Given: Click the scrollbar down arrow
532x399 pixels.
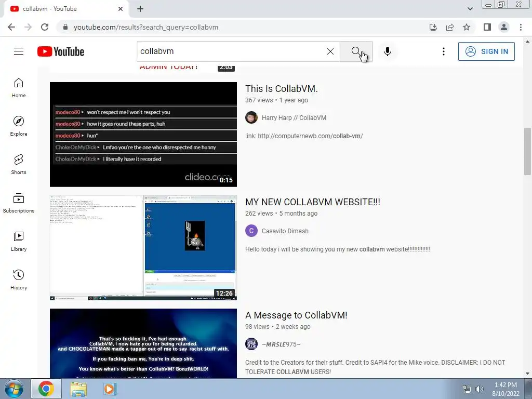Looking at the screenshot, I should tap(527, 374).
